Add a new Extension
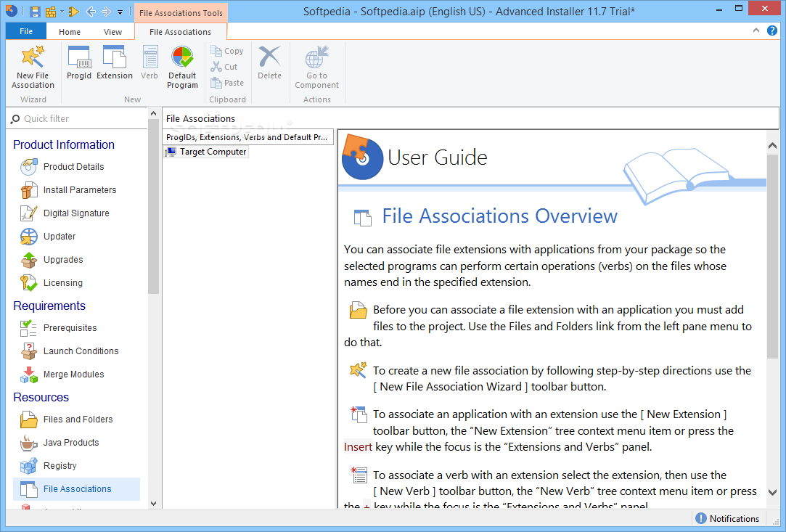 pyautogui.click(x=115, y=62)
